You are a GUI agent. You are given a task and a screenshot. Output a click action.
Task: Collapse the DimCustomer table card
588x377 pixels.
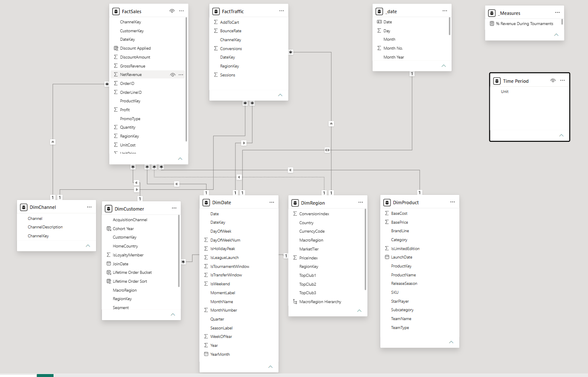173,315
